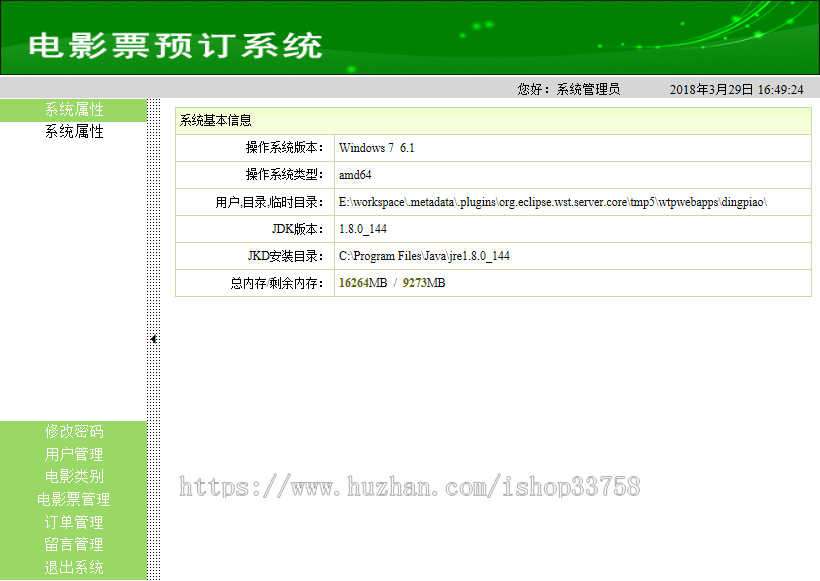Click the JDK版本 label
Screen dimensions: 820x581
(298, 229)
